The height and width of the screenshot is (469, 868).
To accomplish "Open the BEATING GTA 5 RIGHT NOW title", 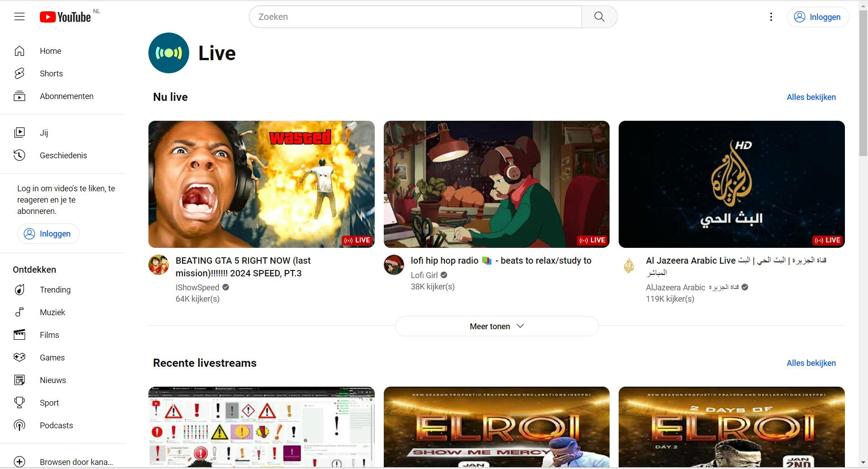I will tap(243, 267).
